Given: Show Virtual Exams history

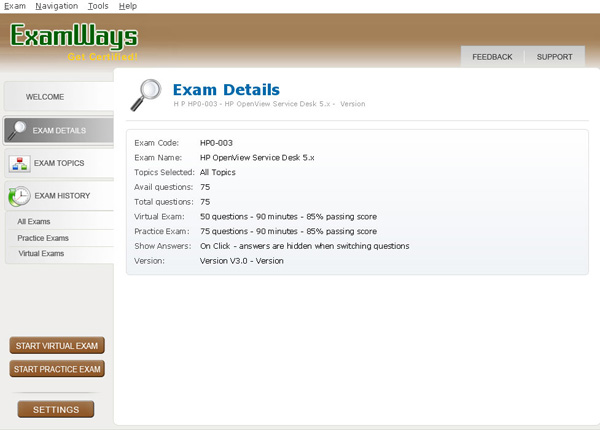Looking at the screenshot, I should coord(41,253).
